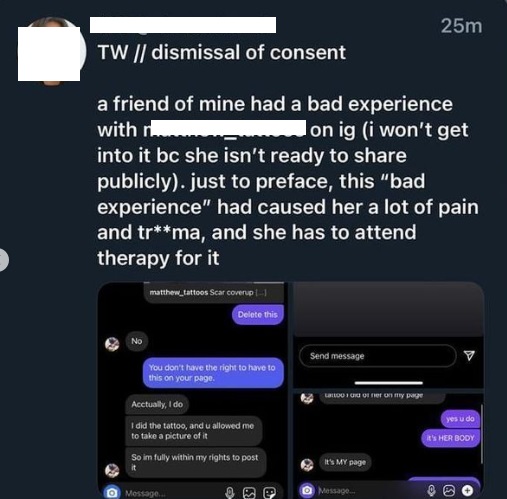Click the 25m post timestamp
The image size is (507, 499).
461,26
